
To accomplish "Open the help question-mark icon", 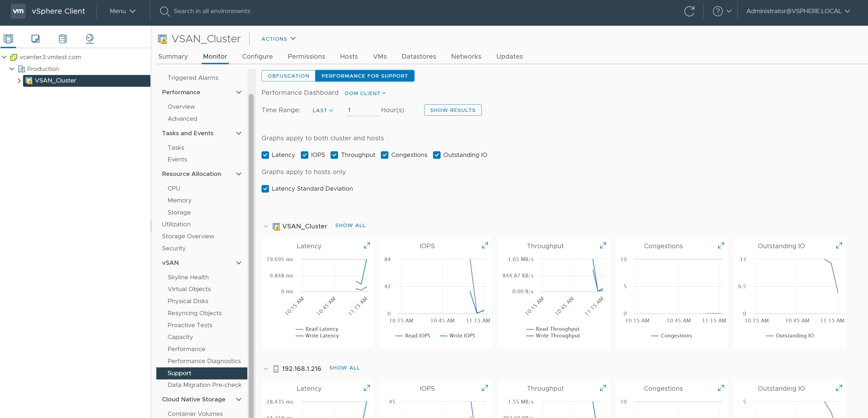I will (718, 11).
